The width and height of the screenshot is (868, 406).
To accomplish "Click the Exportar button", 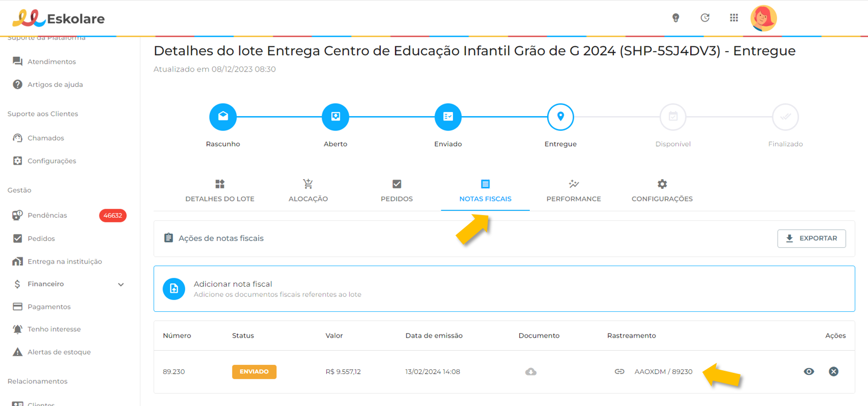I will click(811, 238).
